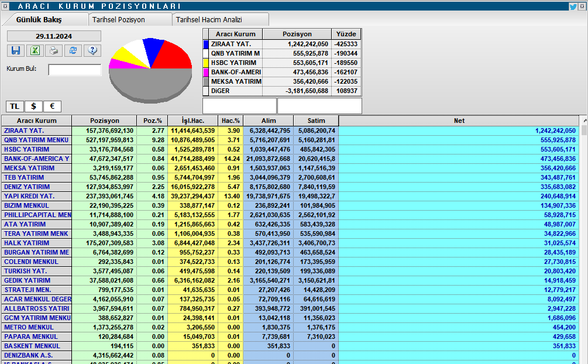This screenshot has width=588, height=364.
Task: Select GEDIK YATIRIM row
Action: (x=290, y=281)
